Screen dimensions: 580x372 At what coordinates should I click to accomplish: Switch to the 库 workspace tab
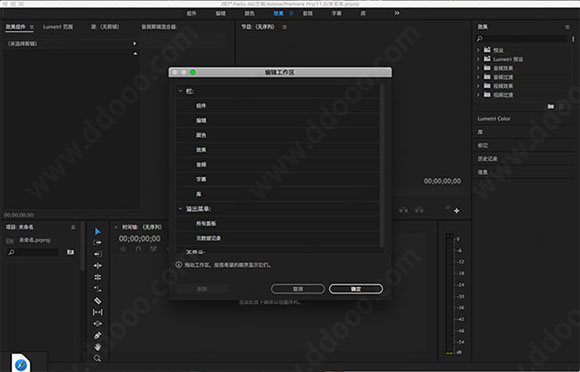pyautogui.click(x=363, y=13)
